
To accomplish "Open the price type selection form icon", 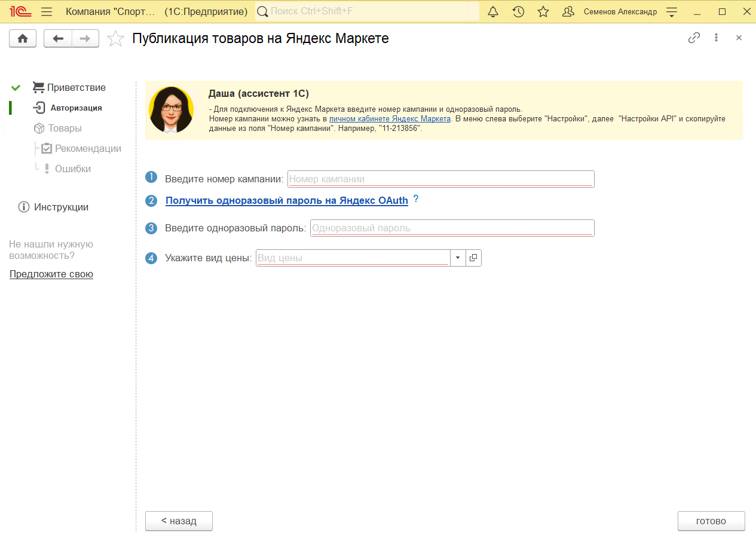I will coord(473,258).
